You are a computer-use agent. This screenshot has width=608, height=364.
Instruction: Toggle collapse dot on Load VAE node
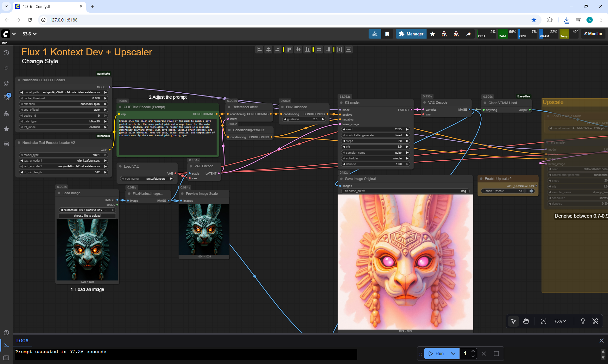(120, 166)
